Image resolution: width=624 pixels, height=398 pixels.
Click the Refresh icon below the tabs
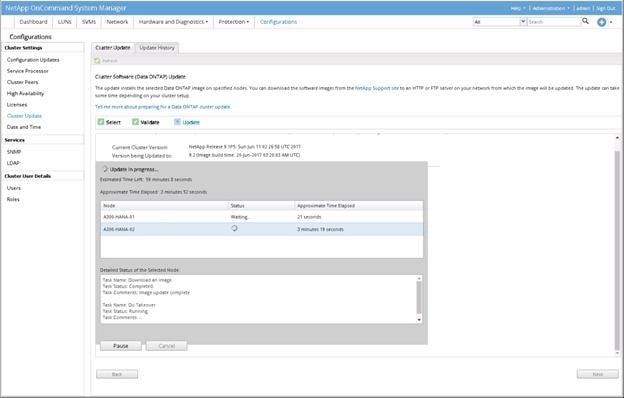click(x=98, y=60)
